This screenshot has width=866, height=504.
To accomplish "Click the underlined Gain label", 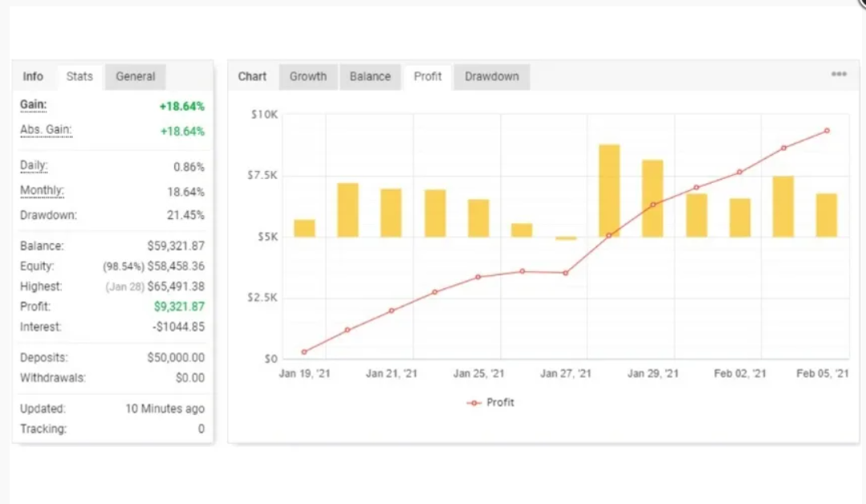I will click(33, 105).
